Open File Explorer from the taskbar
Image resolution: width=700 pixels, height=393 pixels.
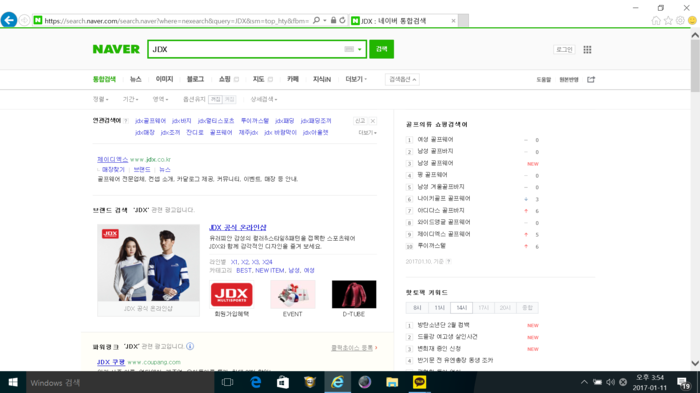pos(392,382)
